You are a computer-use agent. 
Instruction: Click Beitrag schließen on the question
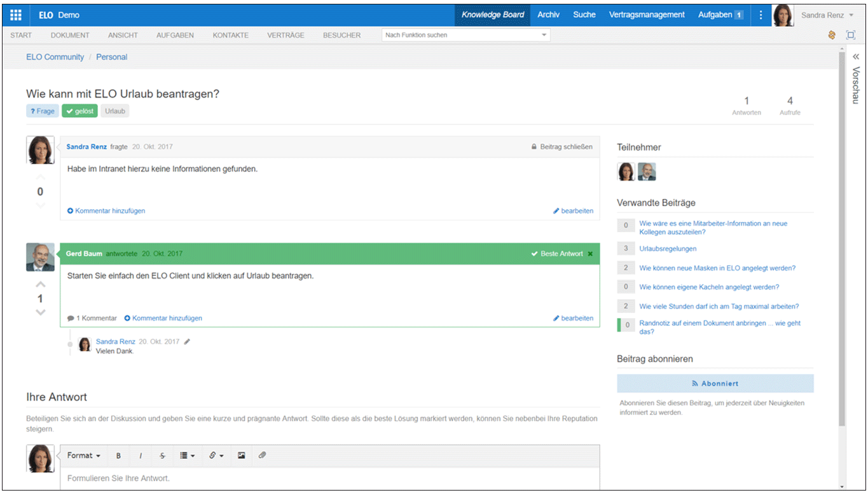point(562,147)
